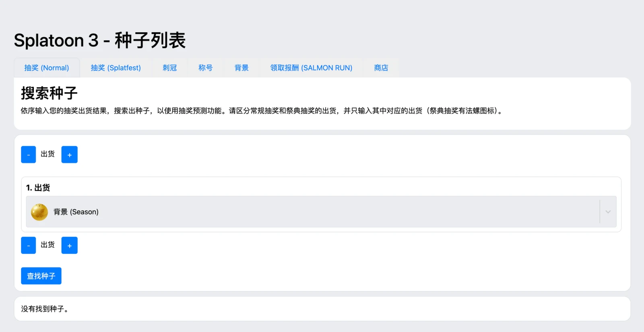The height and width of the screenshot is (332, 644).
Task: Open the 刺冠 tab
Action: (x=170, y=68)
